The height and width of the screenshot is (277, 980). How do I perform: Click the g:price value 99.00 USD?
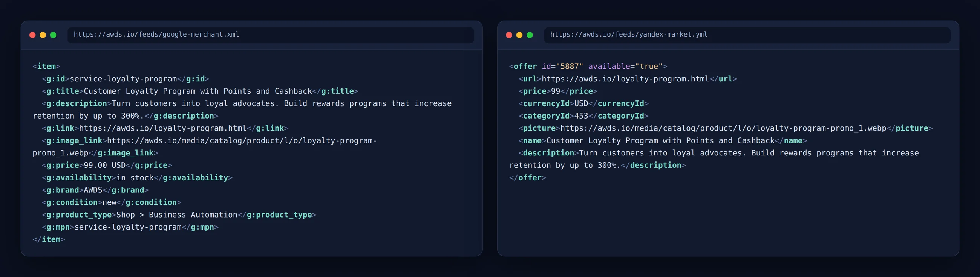pos(105,166)
